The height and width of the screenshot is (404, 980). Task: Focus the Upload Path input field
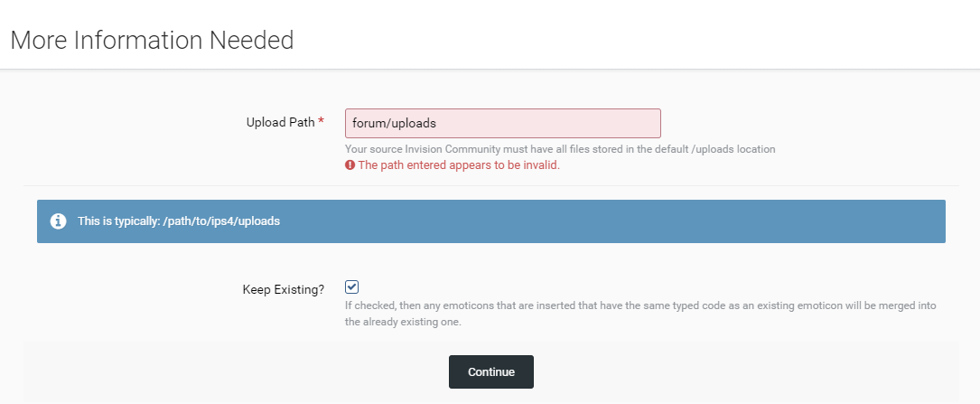pyautogui.click(x=503, y=123)
